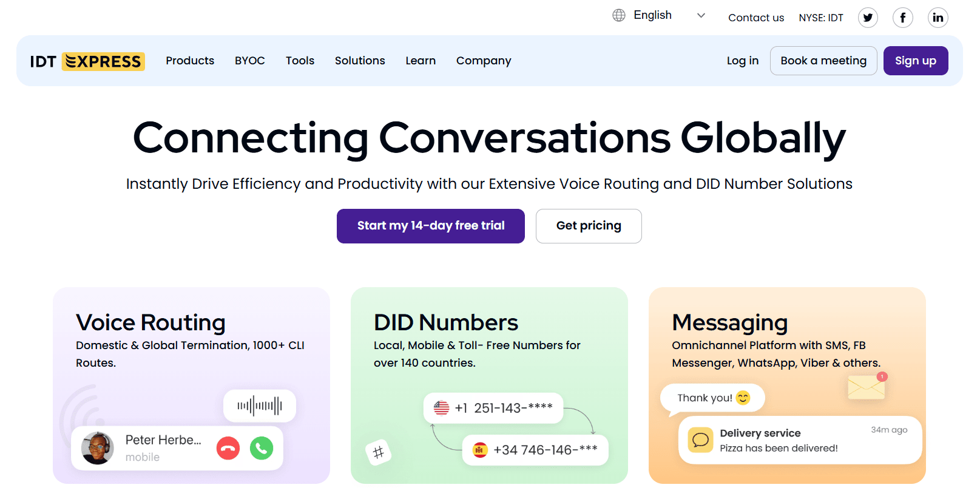
Task: Click Delivery service notification card
Action: click(800, 440)
